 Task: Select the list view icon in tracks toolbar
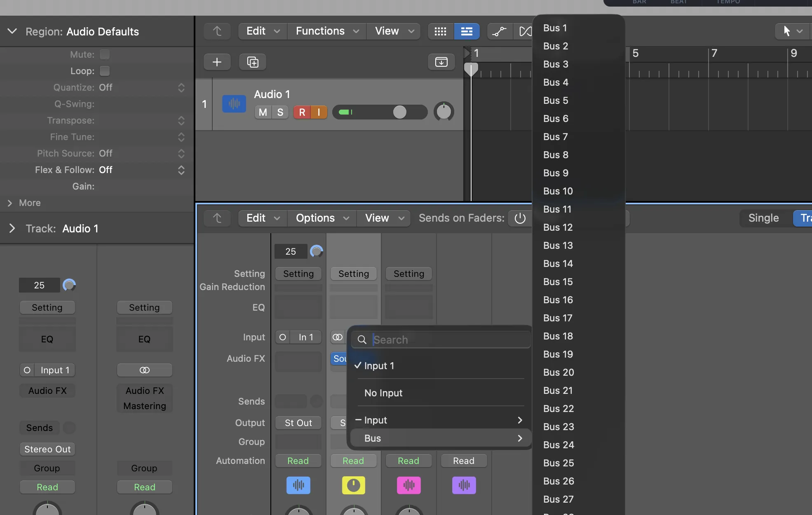(x=467, y=31)
